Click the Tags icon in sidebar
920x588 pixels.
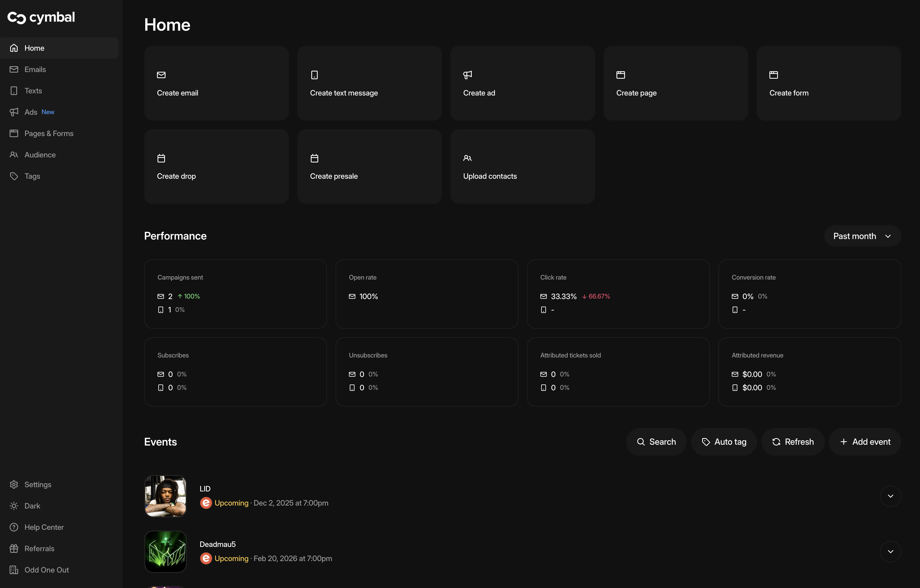[x=14, y=176]
